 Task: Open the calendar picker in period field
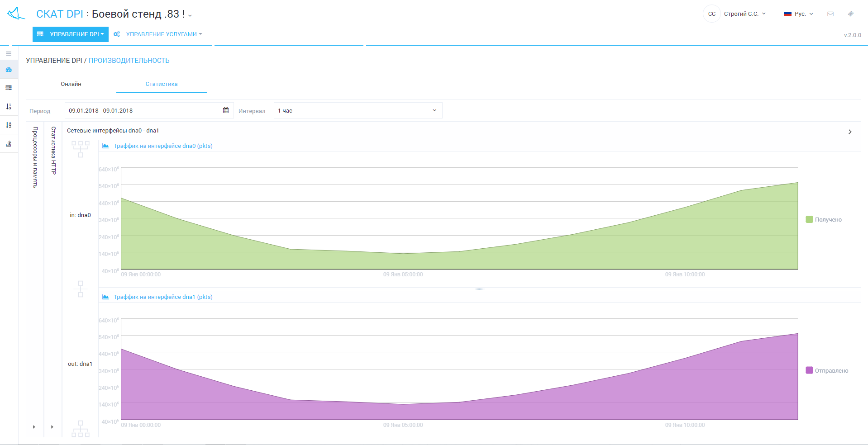click(226, 110)
